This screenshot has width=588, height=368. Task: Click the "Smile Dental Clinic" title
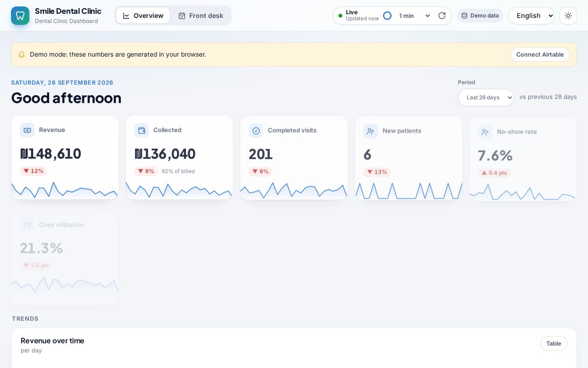pos(68,11)
